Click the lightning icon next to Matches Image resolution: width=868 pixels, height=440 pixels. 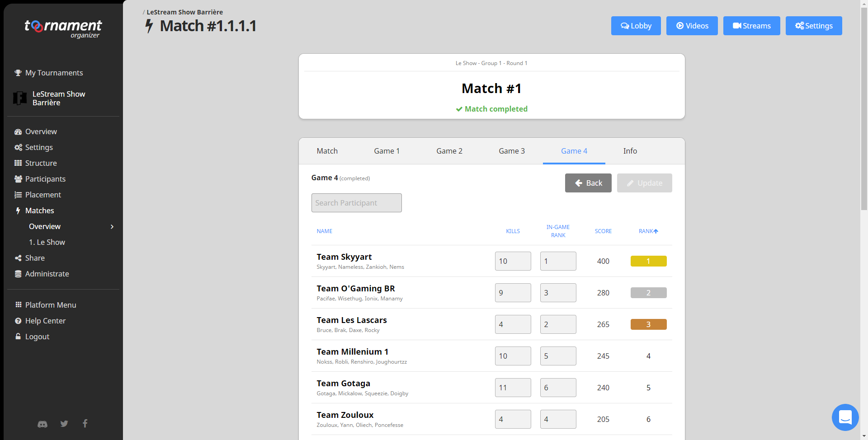point(18,211)
